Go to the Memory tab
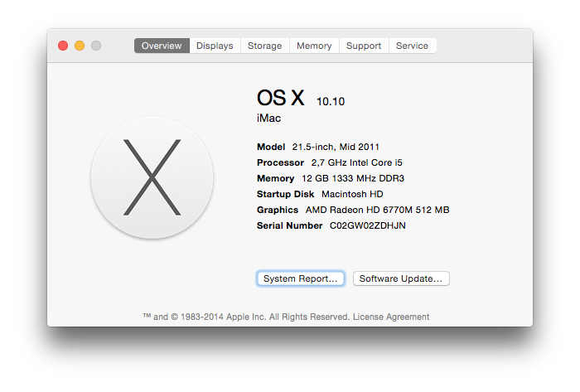Image resolution: width=580 pixels, height=392 pixels. point(314,46)
